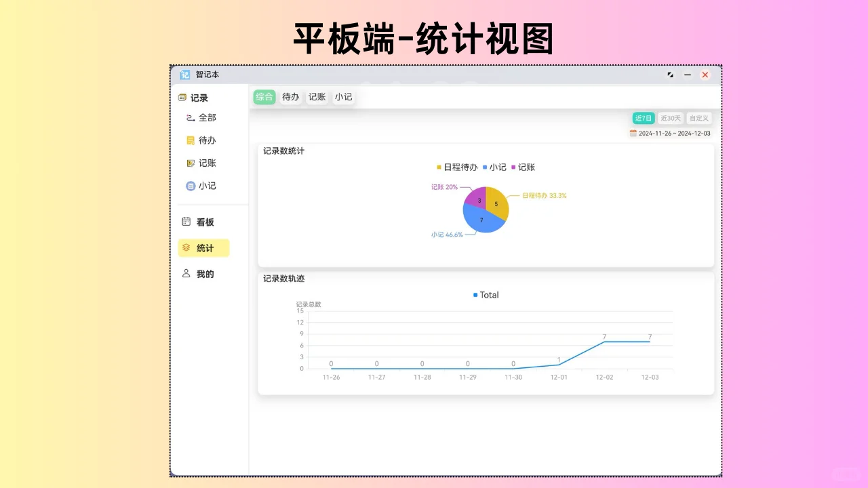The width and height of the screenshot is (868, 488).
Task: Enable the 近30天 (last 30 days) filter
Action: [671, 117]
